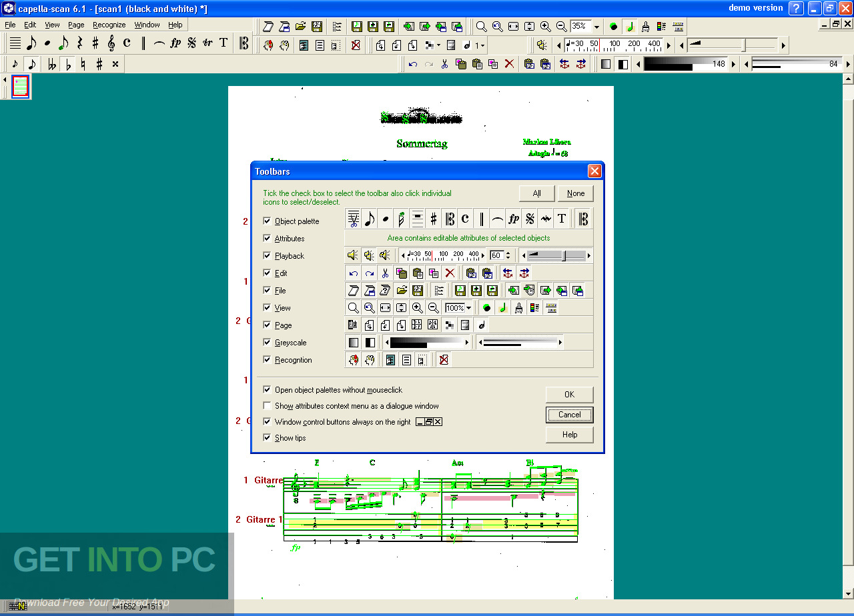The image size is (854, 616).
Task: Choose the fp dynamics tool in main toolbar
Action: coord(175,43)
